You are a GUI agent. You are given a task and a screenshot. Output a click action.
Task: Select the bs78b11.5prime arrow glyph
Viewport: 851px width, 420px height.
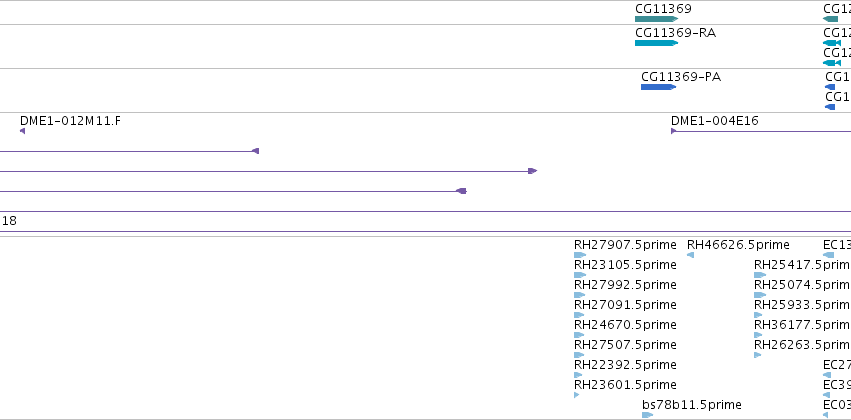pos(647,415)
